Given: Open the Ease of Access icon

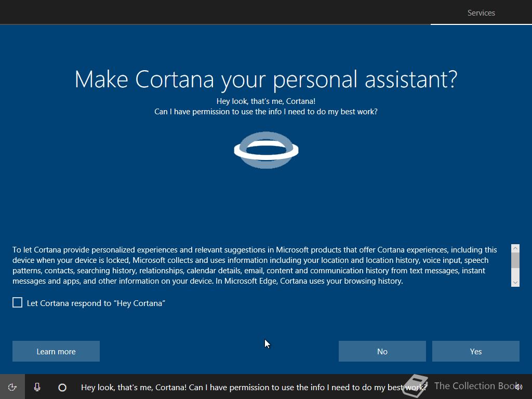Looking at the screenshot, I should 12,387.
